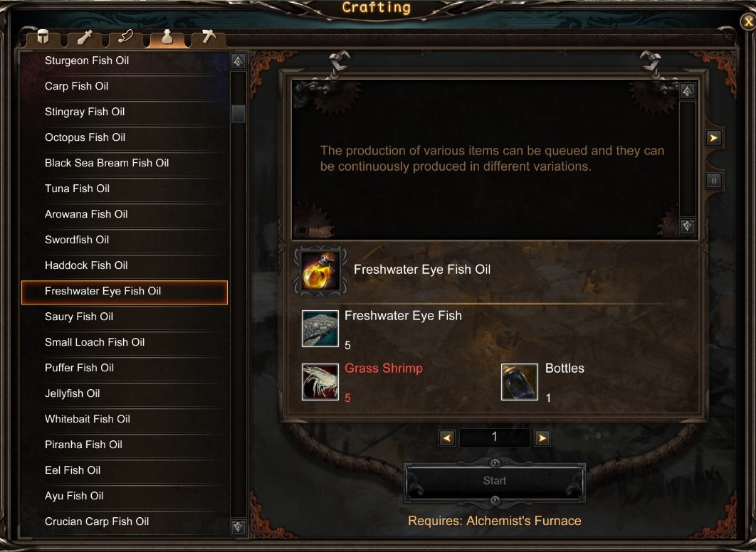Click the recipe list scroll-up arrow
This screenshot has width=756, height=552.
tap(238, 60)
